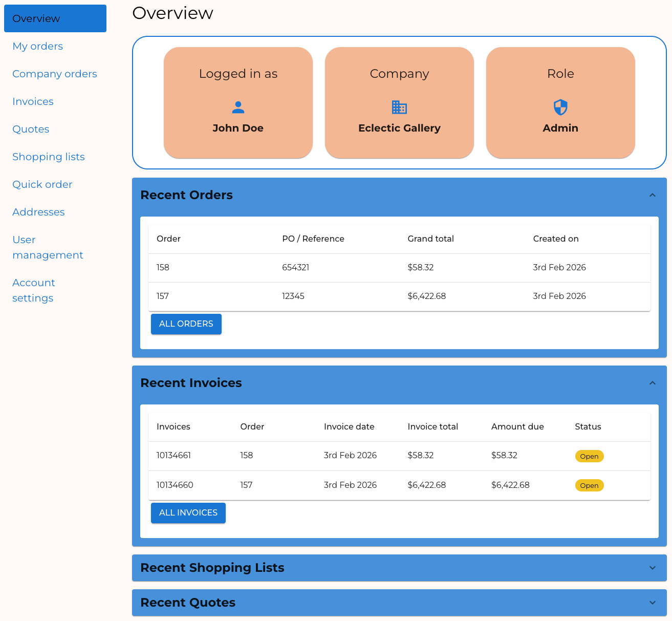Select order 157 row in Recent Orders
Viewport: 672px width, 621px height.
pyautogui.click(x=163, y=296)
